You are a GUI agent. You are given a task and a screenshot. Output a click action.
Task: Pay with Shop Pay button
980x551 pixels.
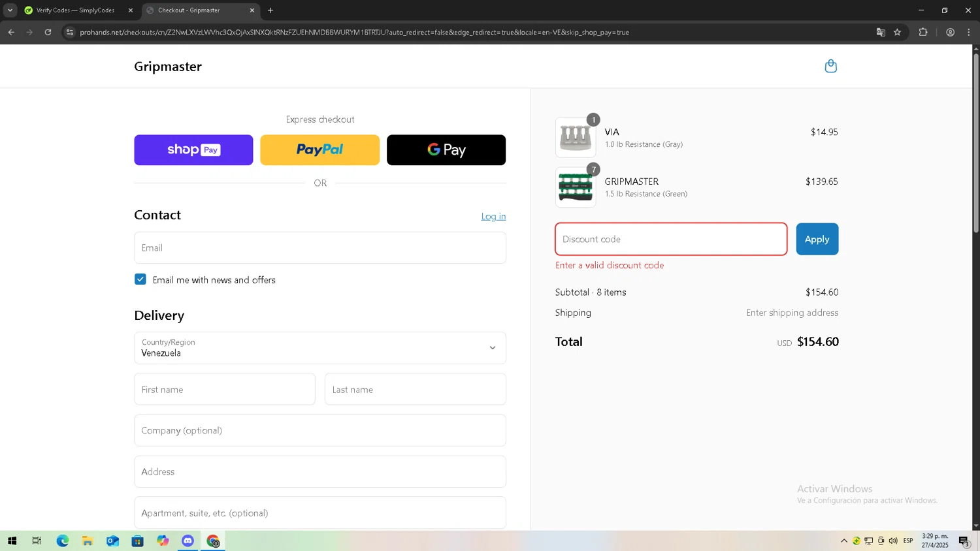tap(193, 150)
